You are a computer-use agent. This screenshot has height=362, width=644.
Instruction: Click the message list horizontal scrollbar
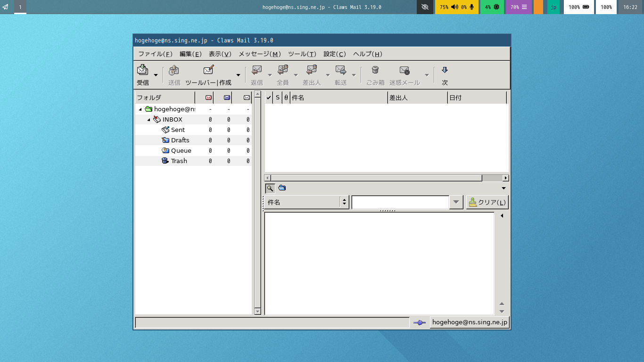tap(387, 178)
